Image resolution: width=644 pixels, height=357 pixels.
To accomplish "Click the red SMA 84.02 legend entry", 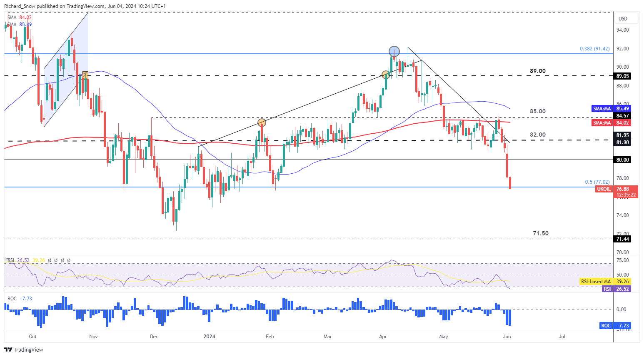I will click(x=19, y=17).
